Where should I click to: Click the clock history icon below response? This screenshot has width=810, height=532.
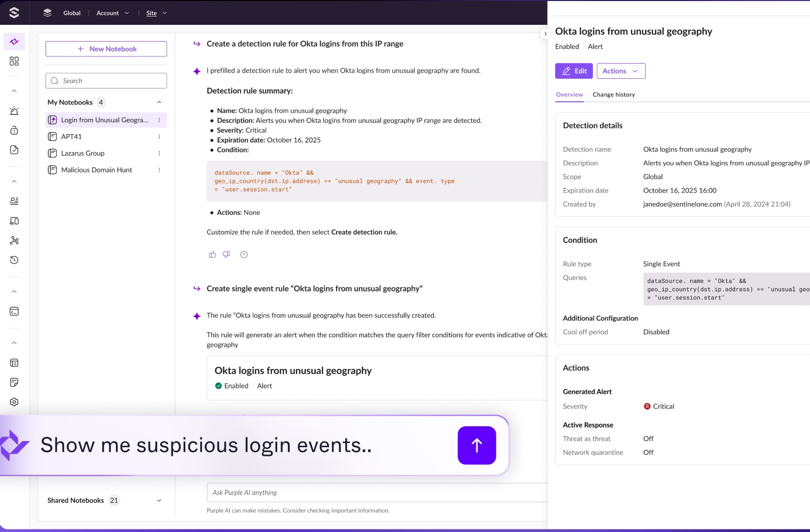[x=244, y=255]
